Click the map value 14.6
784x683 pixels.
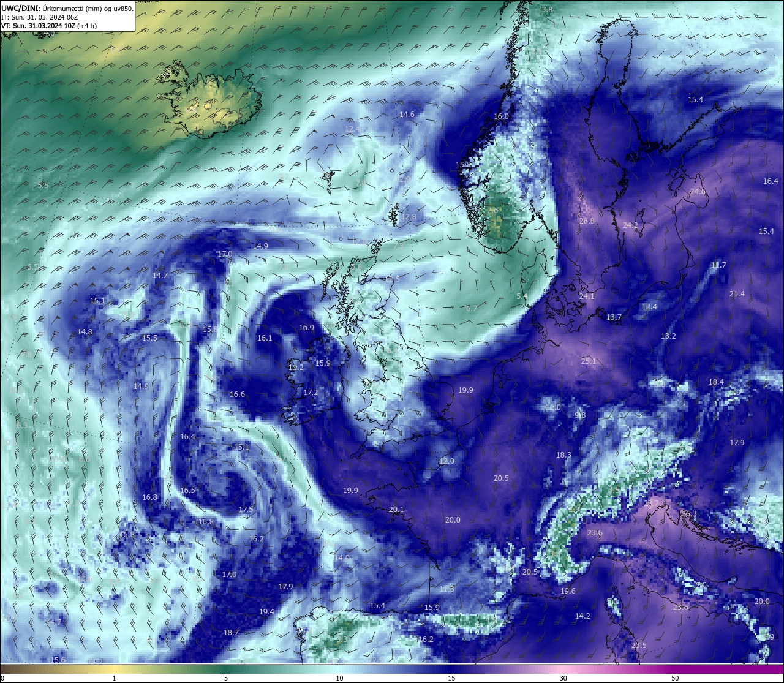point(407,115)
